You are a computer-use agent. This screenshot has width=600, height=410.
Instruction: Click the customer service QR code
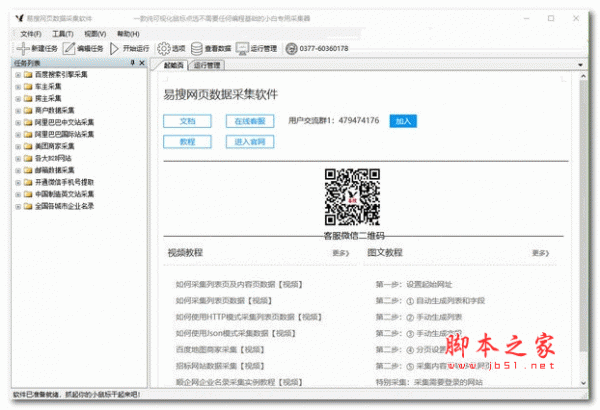(352, 197)
